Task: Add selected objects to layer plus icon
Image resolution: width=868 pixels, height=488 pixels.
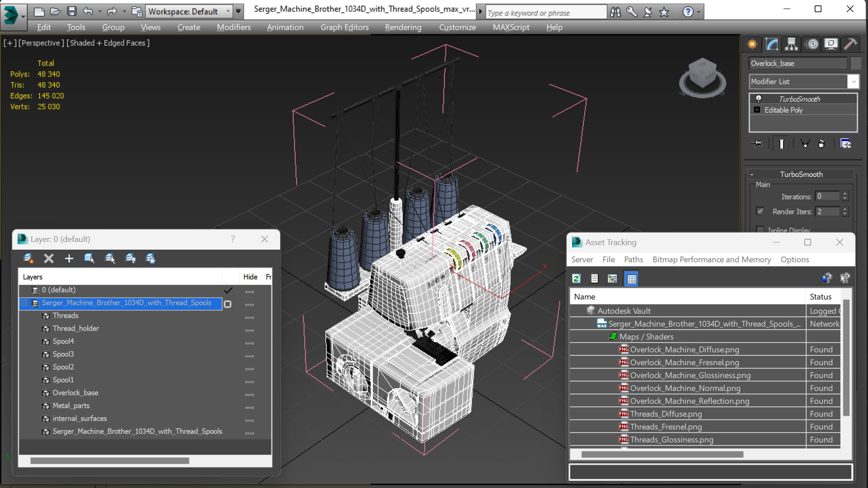Action: click(x=69, y=258)
